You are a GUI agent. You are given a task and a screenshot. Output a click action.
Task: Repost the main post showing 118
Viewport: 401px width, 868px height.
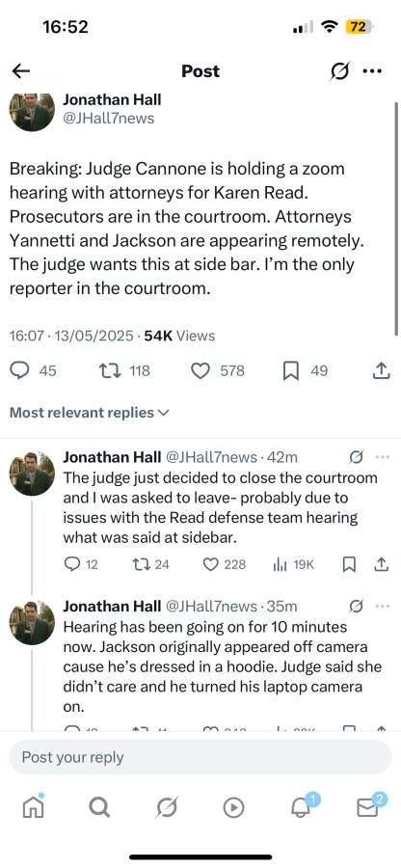(x=107, y=370)
